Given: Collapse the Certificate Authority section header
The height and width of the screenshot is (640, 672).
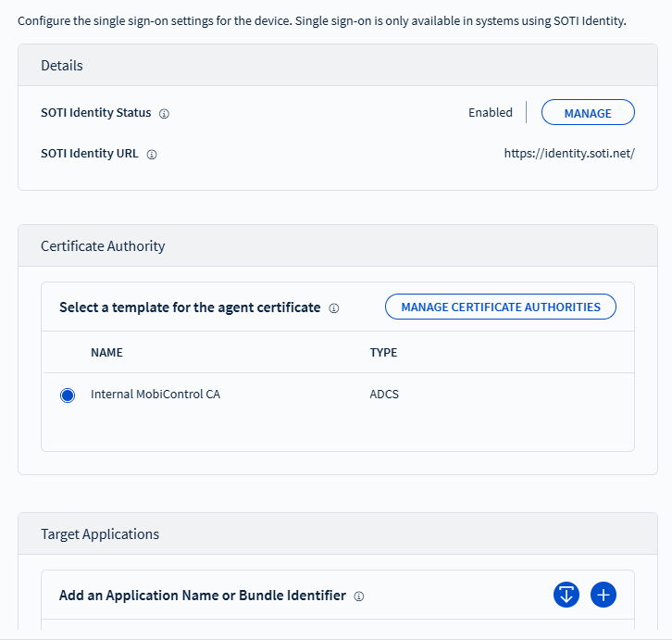Looking at the screenshot, I should click(103, 246).
